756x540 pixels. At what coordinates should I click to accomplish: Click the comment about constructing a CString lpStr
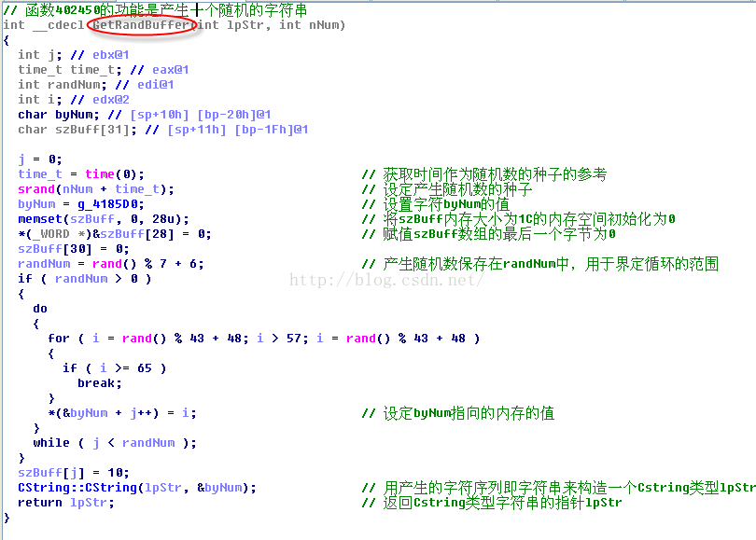(558, 488)
